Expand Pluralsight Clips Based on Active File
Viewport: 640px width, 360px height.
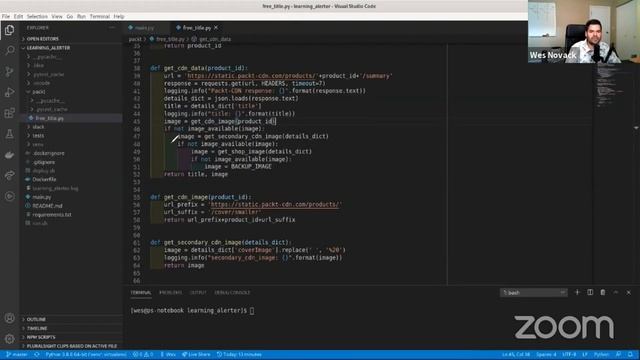click(x=71, y=346)
